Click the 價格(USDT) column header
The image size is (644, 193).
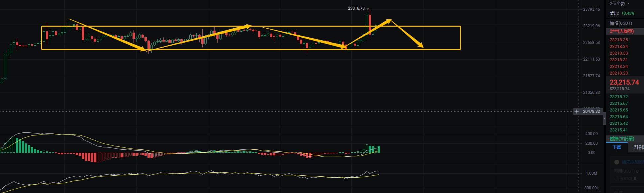(x=621, y=23)
